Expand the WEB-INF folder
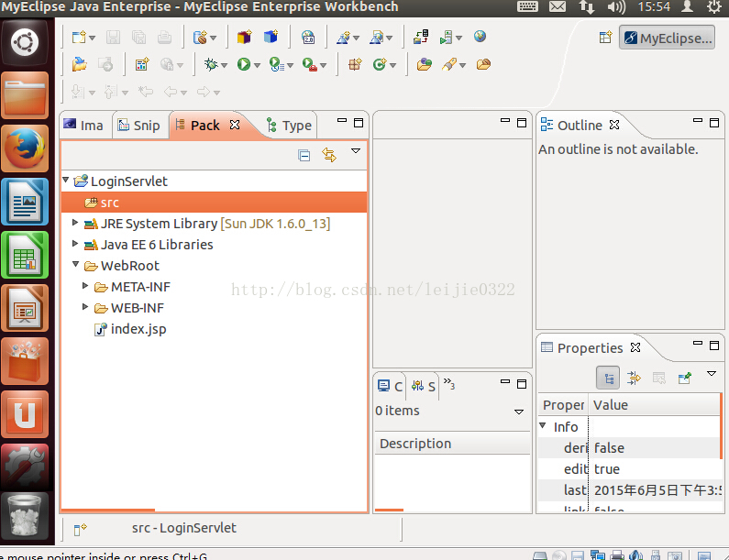729x560 pixels. [85, 307]
